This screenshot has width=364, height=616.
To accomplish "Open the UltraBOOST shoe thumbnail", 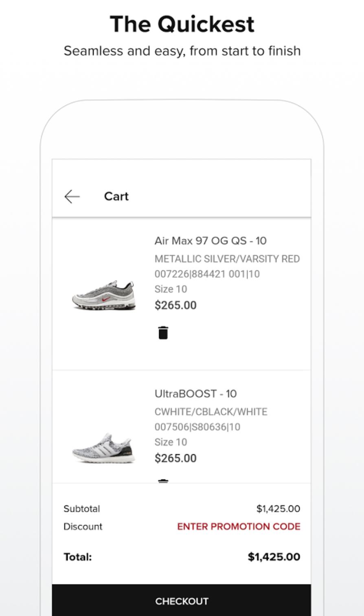I will [x=104, y=448].
